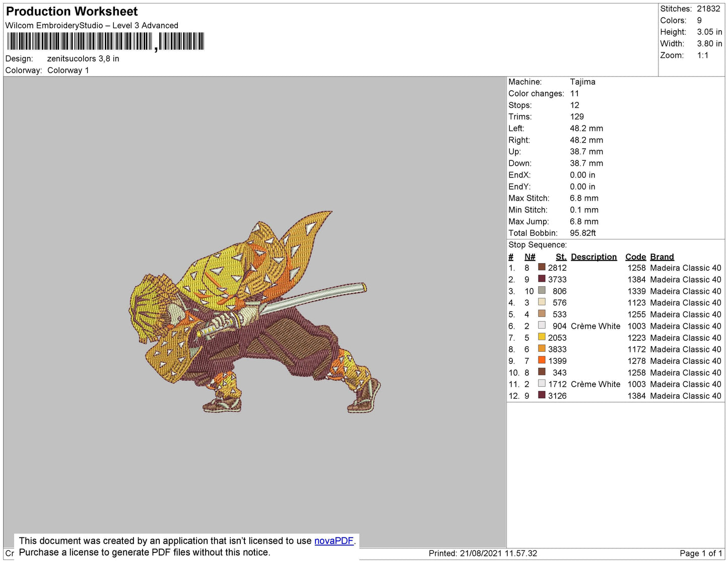Click Max Stitch value '6.8 mm'
The height and width of the screenshot is (563, 728).
click(584, 198)
